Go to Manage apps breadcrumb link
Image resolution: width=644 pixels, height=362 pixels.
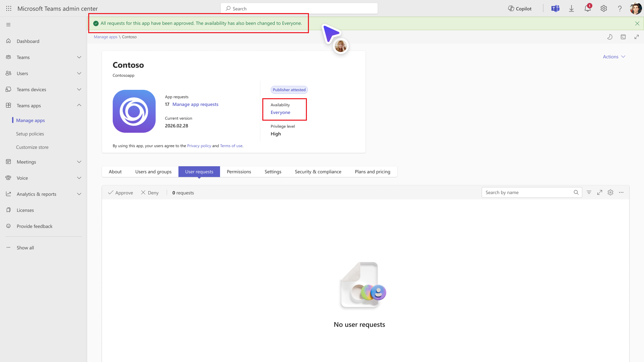(106, 37)
